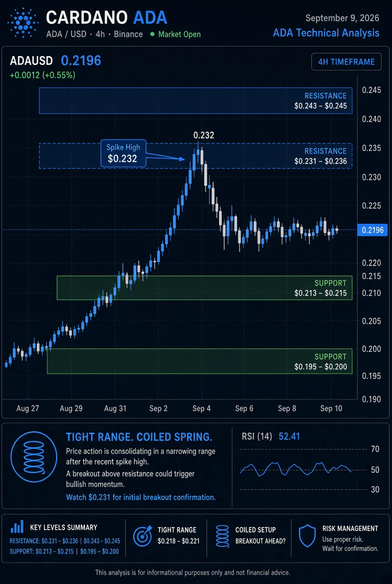Screen dimensions: 392x584
Task: Click the Aug 29 date axis label
Action: tap(71, 408)
